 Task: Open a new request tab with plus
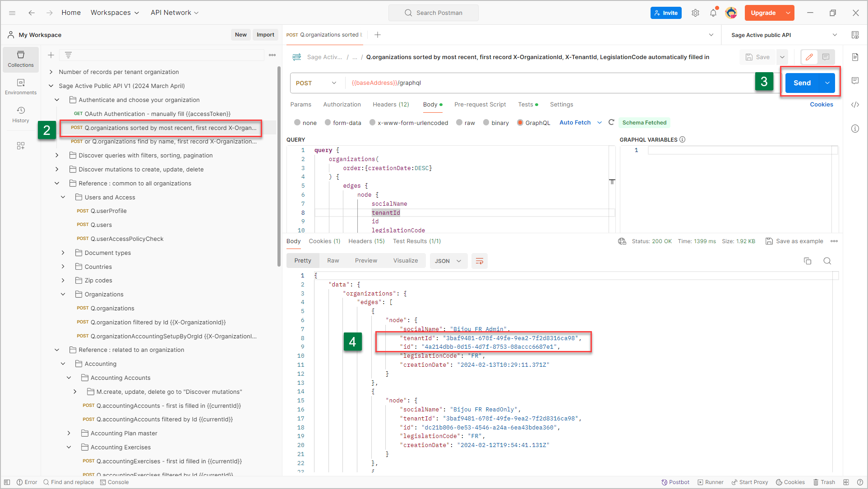point(378,35)
